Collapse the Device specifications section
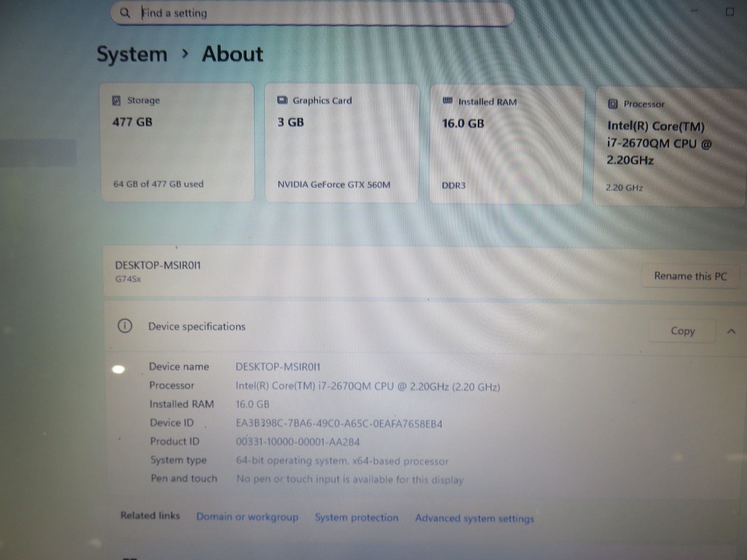Screen dimensions: 747x560 point(731,331)
